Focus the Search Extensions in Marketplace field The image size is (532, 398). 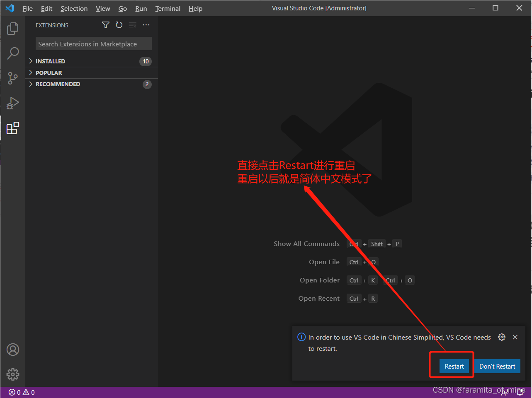(94, 44)
